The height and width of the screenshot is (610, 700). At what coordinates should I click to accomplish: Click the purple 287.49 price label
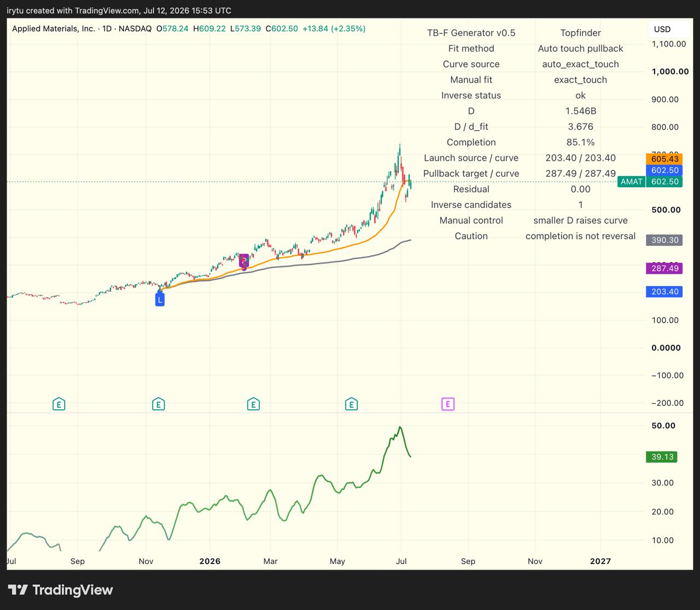664,268
